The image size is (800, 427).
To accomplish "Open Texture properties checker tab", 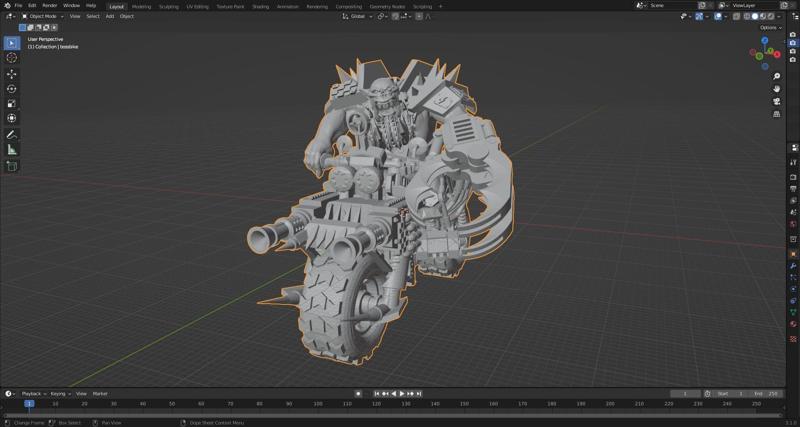I will pos(793,338).
